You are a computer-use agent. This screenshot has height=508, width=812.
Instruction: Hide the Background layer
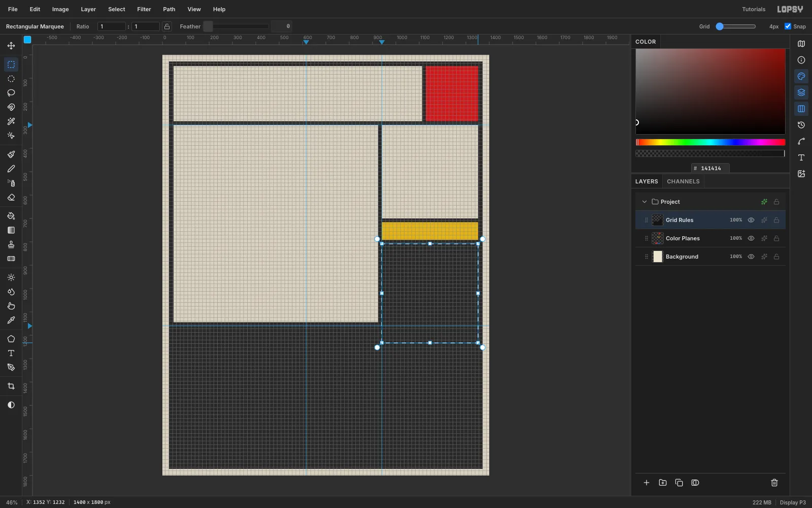coord(751,257)
